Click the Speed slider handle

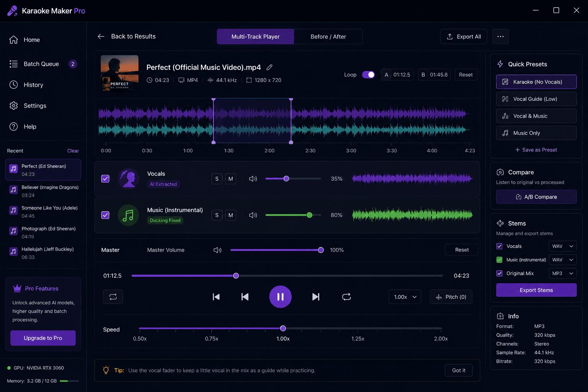[x=283, y=328]
